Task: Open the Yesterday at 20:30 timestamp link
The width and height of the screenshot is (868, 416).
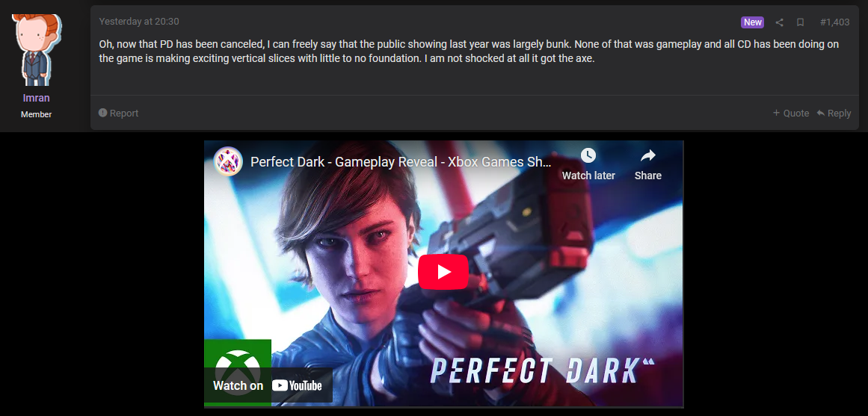Action: coord(139,22)
